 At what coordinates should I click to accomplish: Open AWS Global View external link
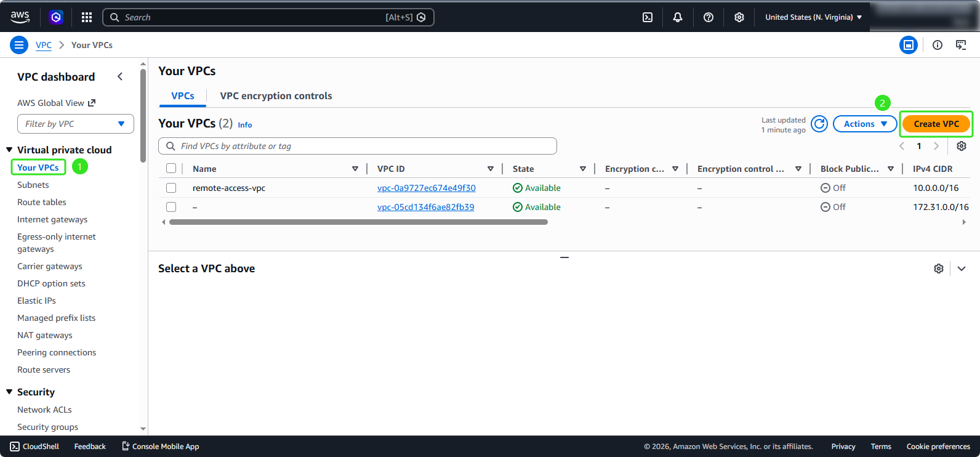coord(57,103)
